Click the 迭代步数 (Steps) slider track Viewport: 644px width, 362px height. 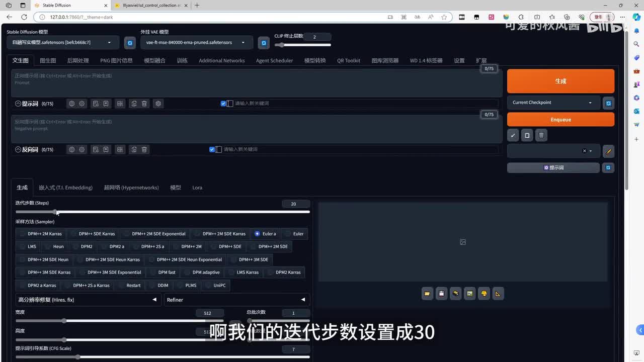(x=162, y=212)
